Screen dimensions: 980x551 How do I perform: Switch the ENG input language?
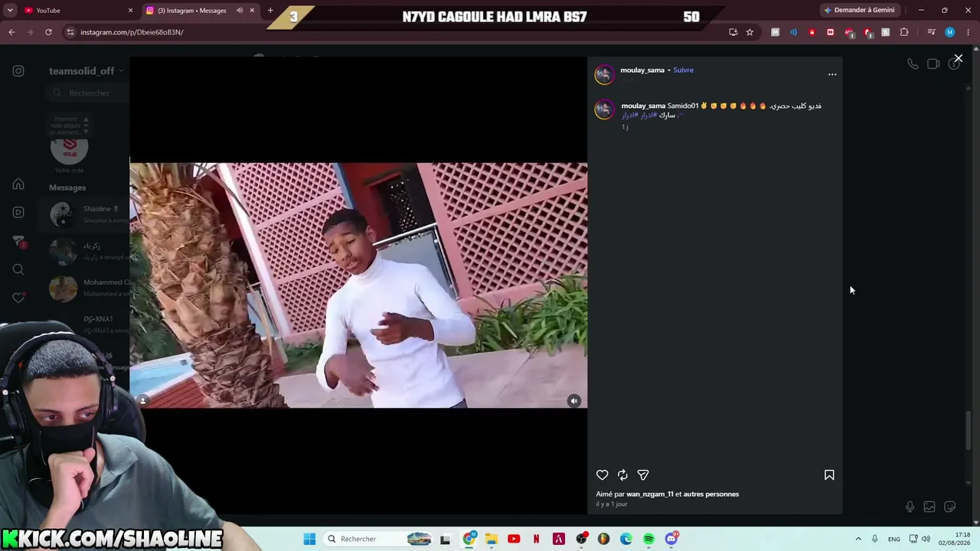coord(894,539)
